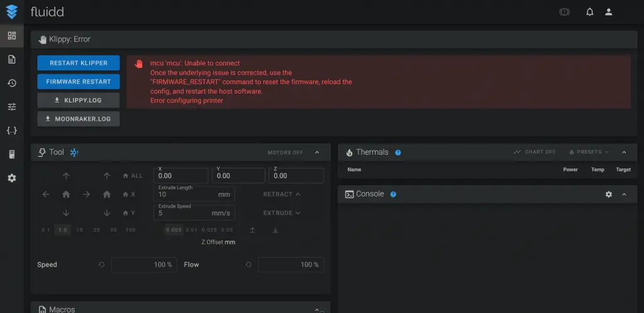Screen dimensions: 644x313
Task: Open the G-code files sidebar icon
Action: click(x=12, y=60)
